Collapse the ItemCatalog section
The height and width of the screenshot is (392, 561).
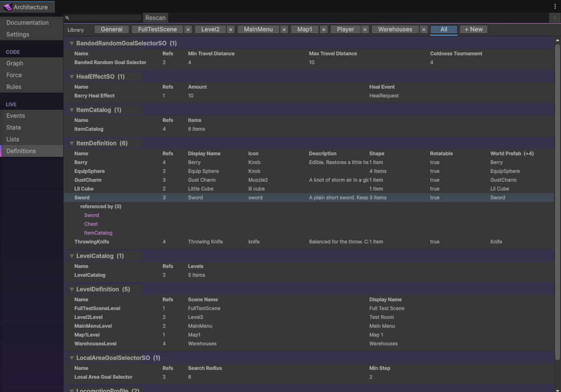(72, 110)
